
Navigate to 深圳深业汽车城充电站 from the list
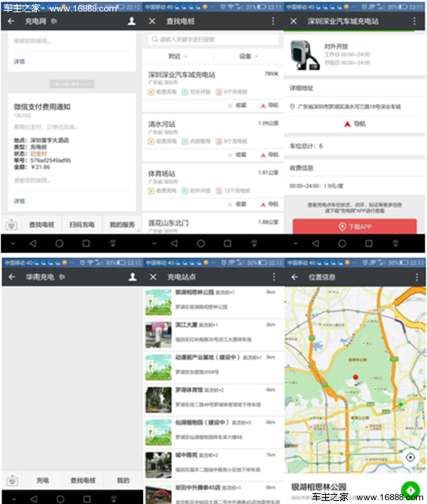(269, 106)
